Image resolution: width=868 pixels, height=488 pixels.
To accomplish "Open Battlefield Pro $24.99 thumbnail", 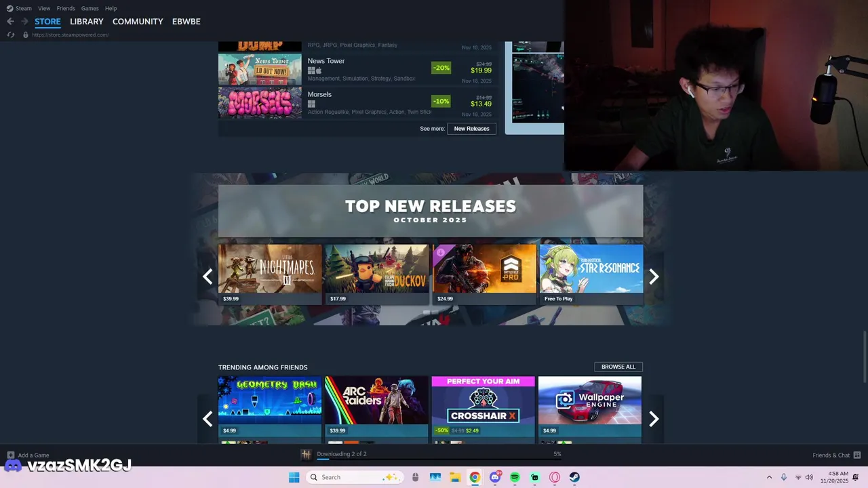I will tap(484, 274).
